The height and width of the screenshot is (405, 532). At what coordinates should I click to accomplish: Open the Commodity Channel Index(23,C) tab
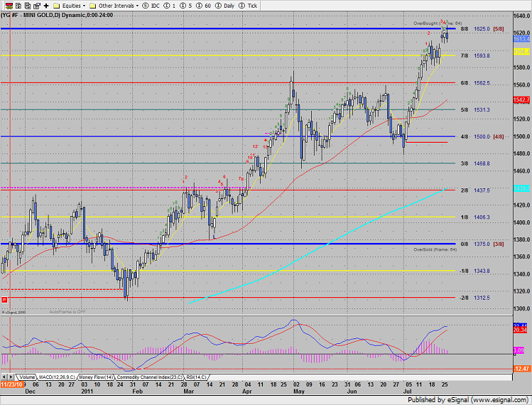point(149,377)
